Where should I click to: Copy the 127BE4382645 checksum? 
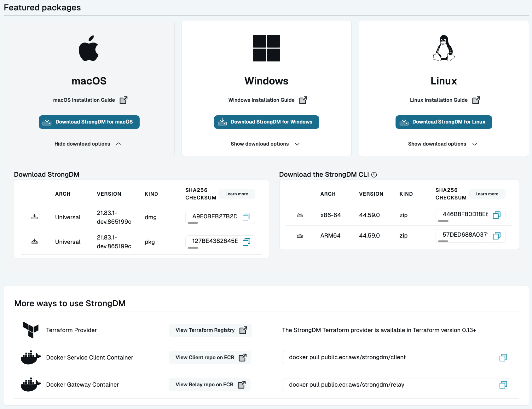pyautogui.click(x=246, y=242)
